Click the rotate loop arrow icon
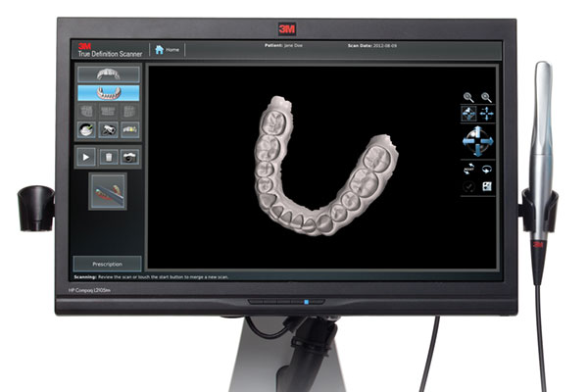 486,169
